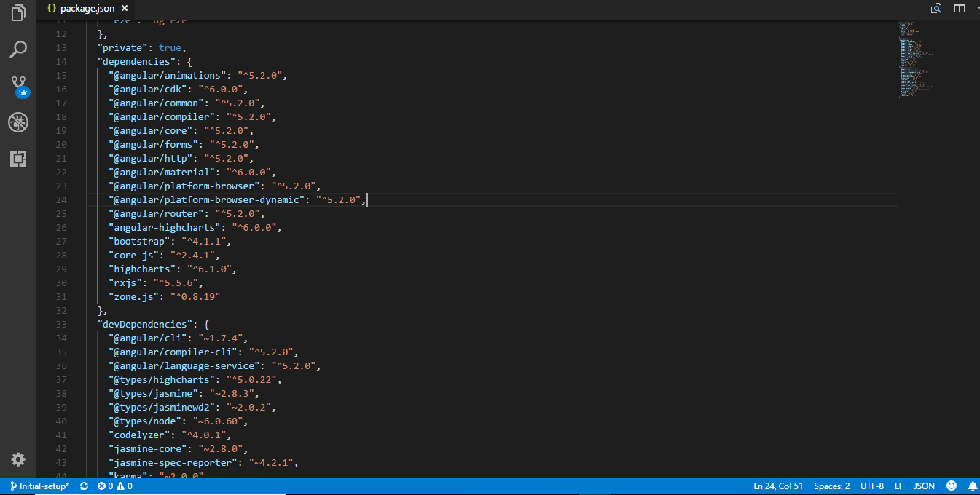Click Ln 24, Col 51 in status bar
Image resolution: width=980 pixels, height=495 pixels.
tap(778, 486)
